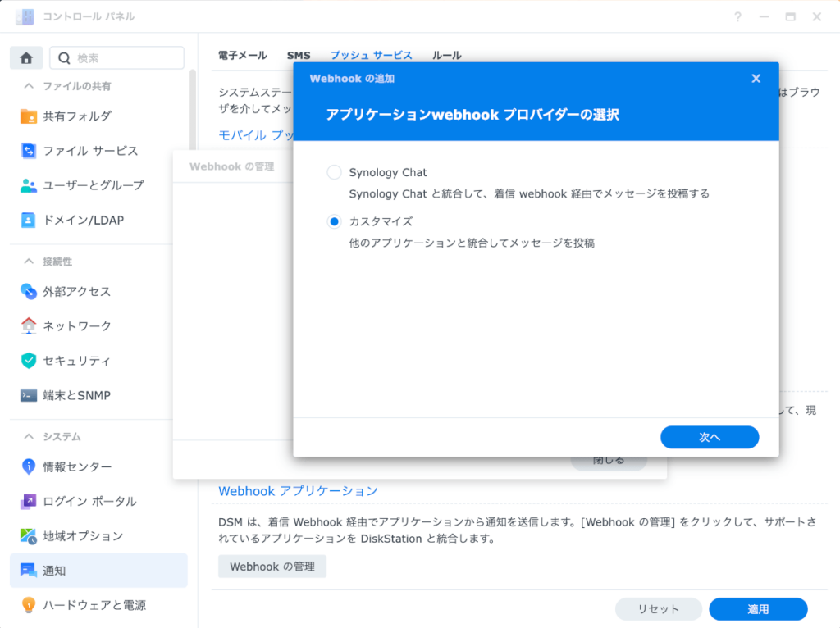Viewport: 840px width, 628px height.
Task: Open the 地域オプション icon
Action: [x=29, y=536]
